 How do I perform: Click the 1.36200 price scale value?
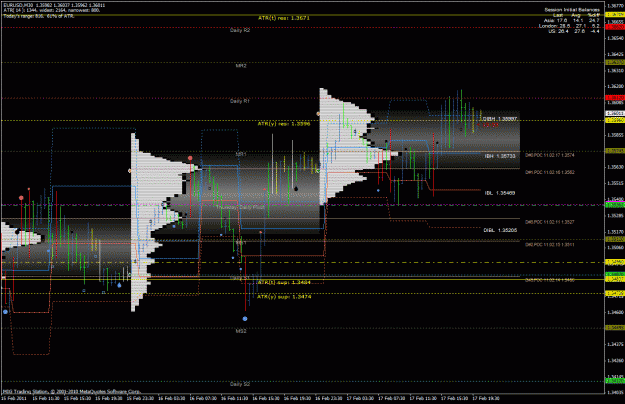615,86
